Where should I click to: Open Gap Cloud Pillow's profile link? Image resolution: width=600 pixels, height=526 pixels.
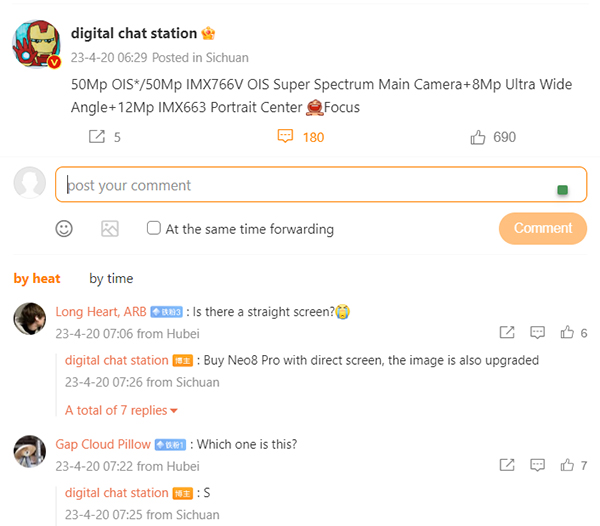(x=103, y=445)
